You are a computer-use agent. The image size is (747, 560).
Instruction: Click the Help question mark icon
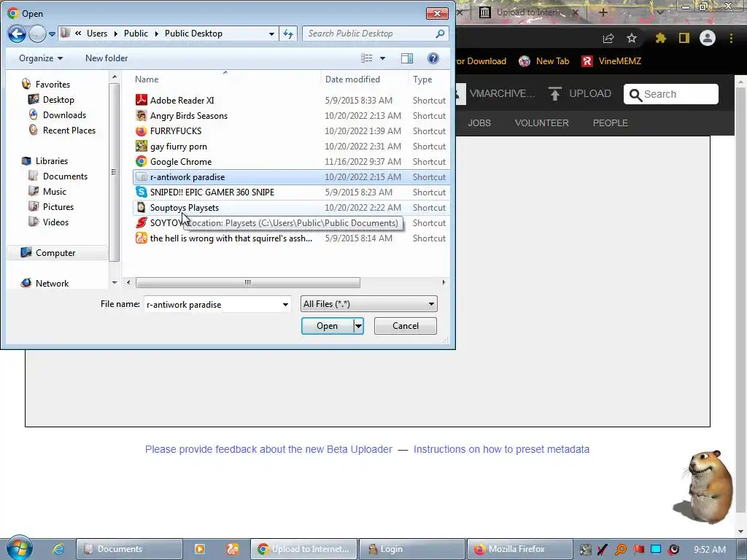click(433, 58)
